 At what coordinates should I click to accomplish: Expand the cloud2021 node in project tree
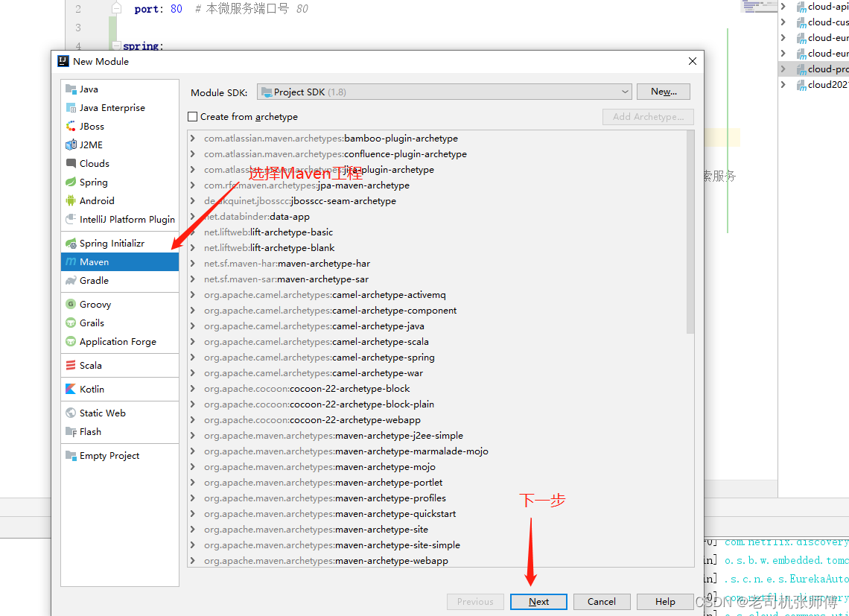[x=783, y=84]
